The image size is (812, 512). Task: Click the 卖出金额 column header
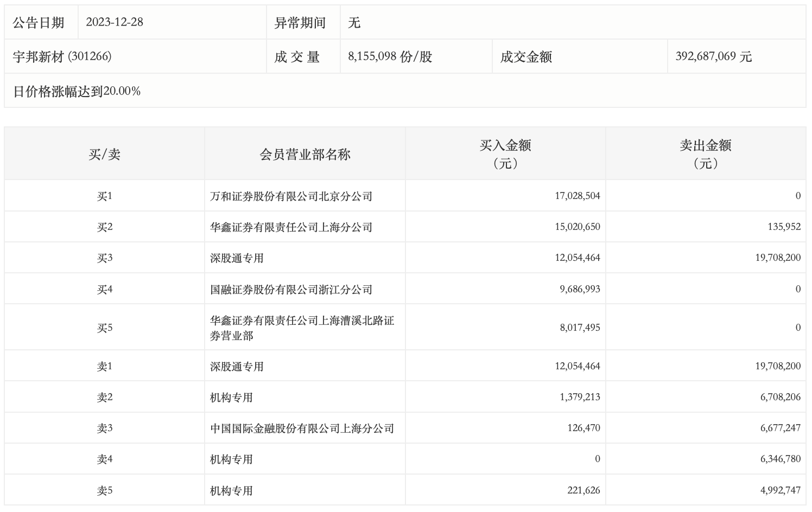pyautogui.click(x=705, y=154)
